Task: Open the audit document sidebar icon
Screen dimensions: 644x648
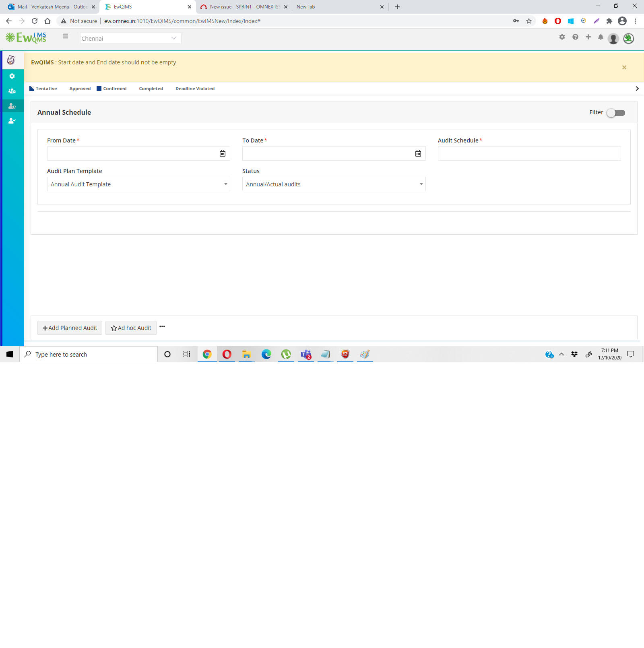Action: [11, 60]
